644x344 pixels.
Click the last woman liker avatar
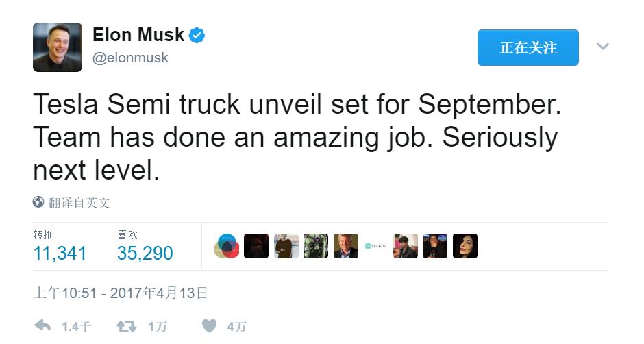point(465,246)
